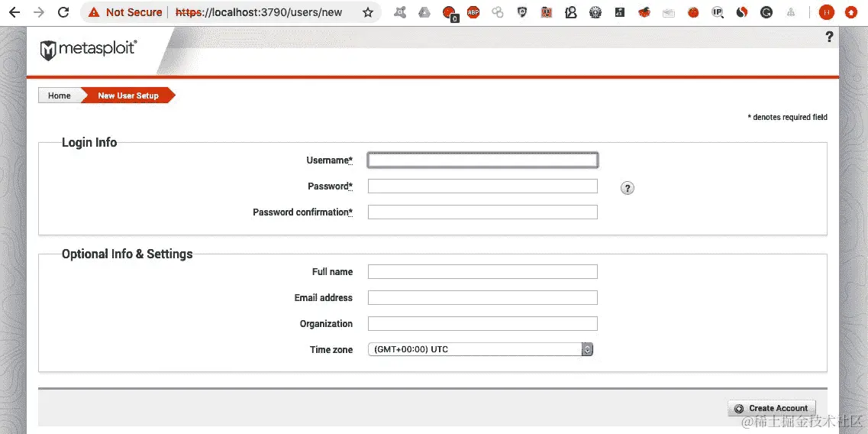Focus the Password field
The height and width of the screenshot is (434, 868).
(482, 186)
